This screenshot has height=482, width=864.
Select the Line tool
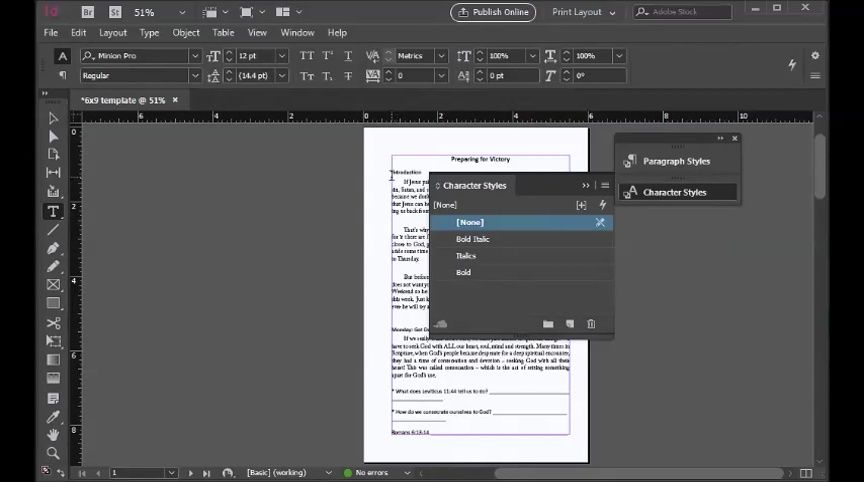[x=53, y=230]
